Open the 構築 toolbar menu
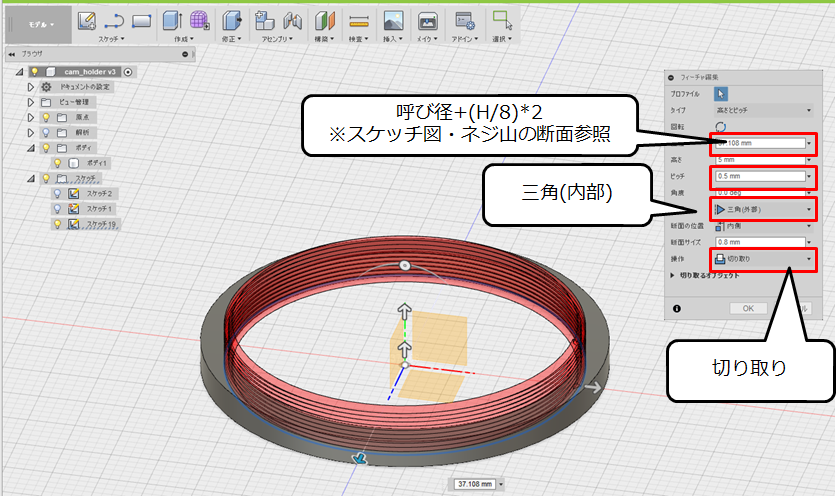The image size is (836, 496). (324, 39)
